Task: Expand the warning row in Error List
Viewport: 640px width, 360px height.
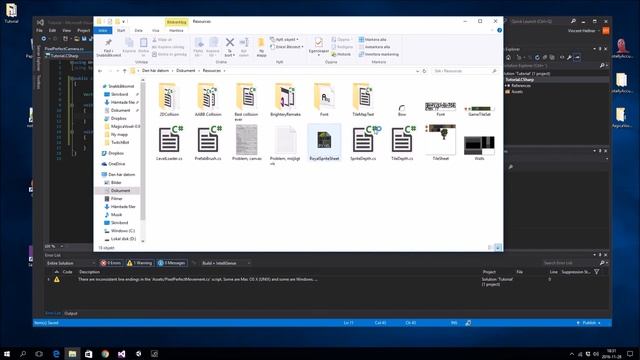Action: [49, 280]
